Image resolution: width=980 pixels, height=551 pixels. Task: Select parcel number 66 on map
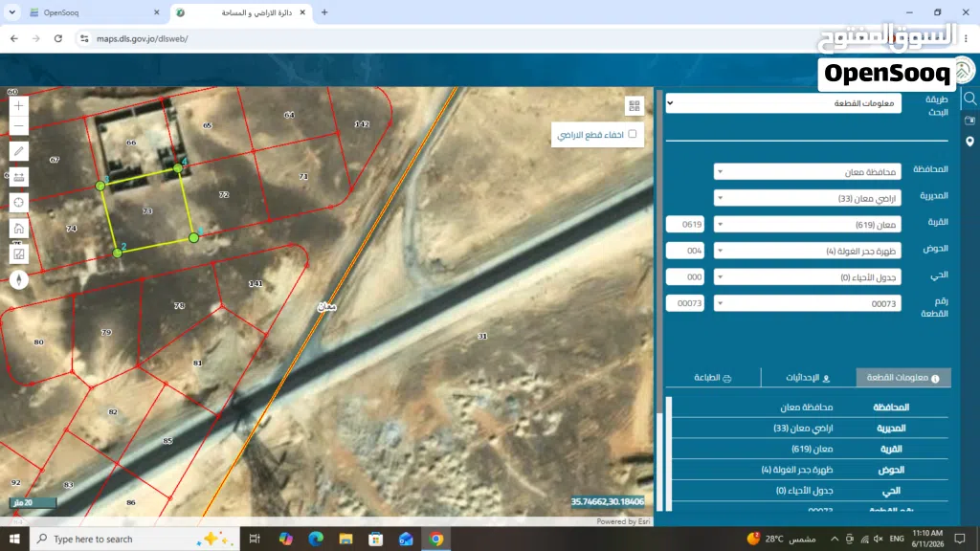[x=130, y=143]
